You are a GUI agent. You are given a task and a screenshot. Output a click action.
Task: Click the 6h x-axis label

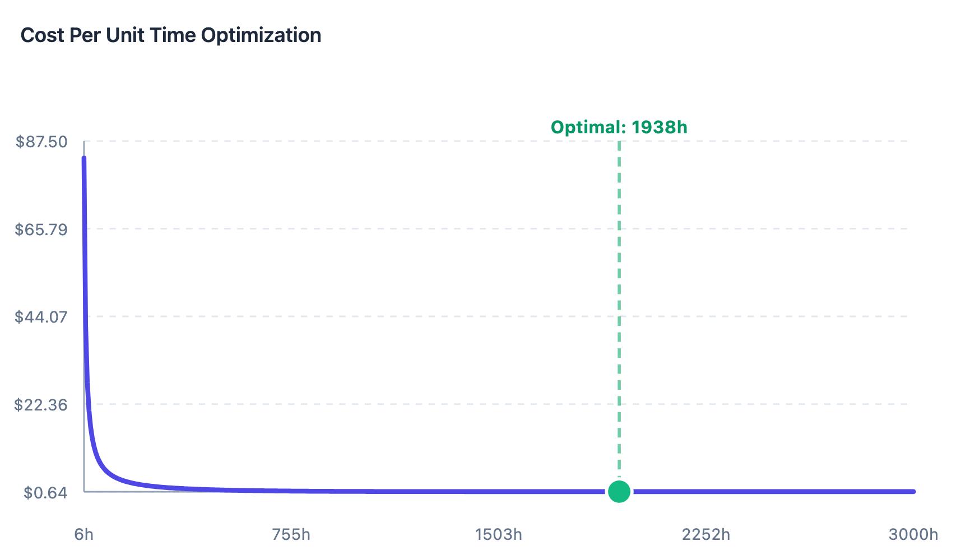[84, 534]
